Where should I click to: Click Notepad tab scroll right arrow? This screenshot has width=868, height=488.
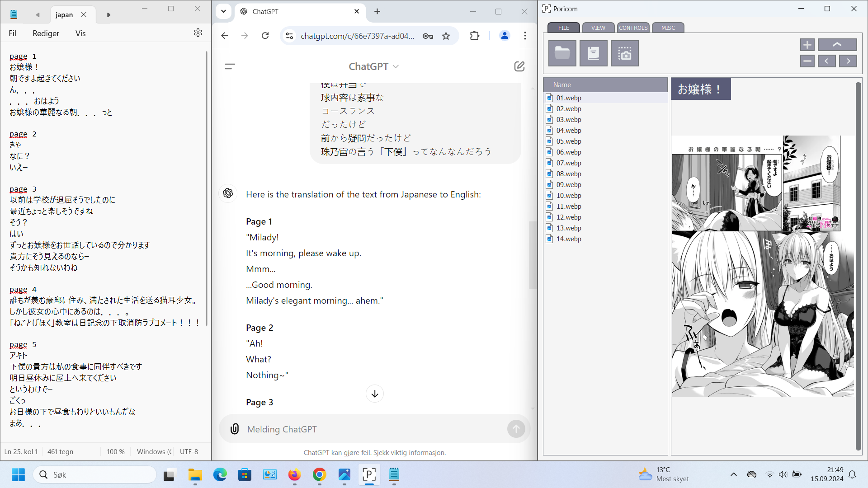pyautogui.click(x=108, y=14)
